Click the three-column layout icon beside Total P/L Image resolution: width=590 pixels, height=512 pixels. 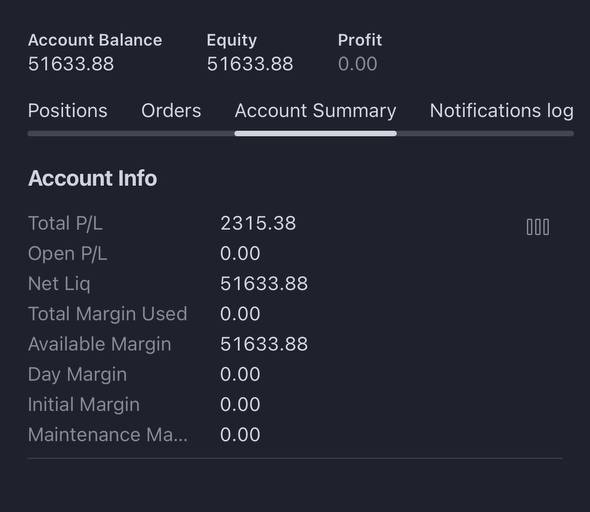[538, 227]
